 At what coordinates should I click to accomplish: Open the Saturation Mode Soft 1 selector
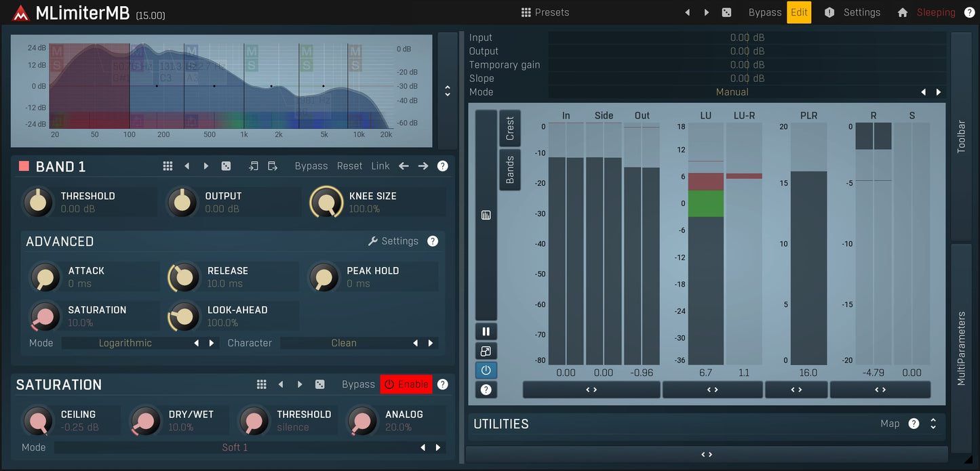pos(235,447)
